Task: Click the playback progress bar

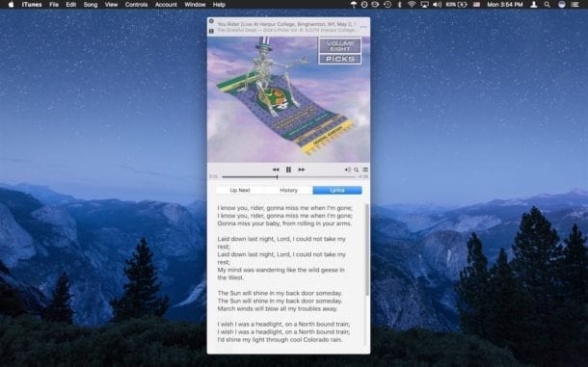Action: click(288, 176)
